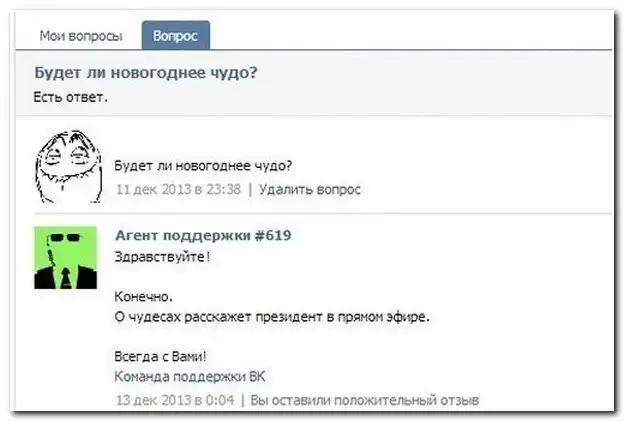
Task: Click the 11 дек 2013 в 23:38 timestamp
Action: tap(179, 189)
